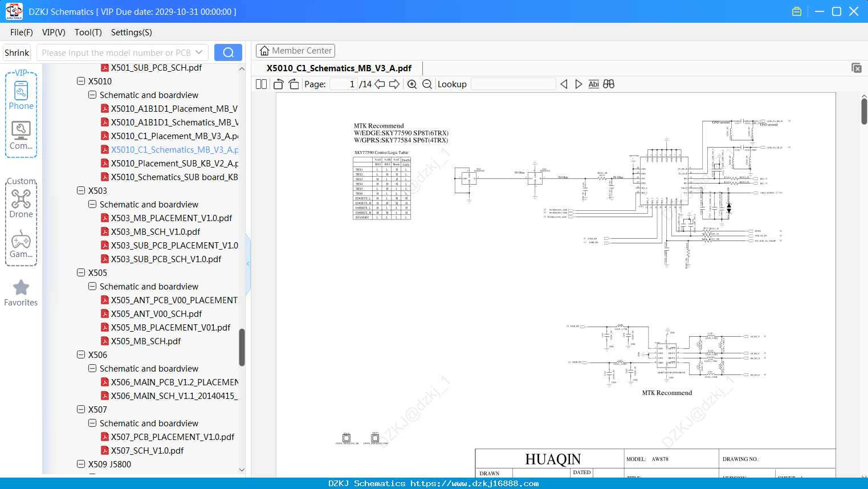Open the Phone category
The width and height of the screenshot is (868, 489).
point(21,96)
